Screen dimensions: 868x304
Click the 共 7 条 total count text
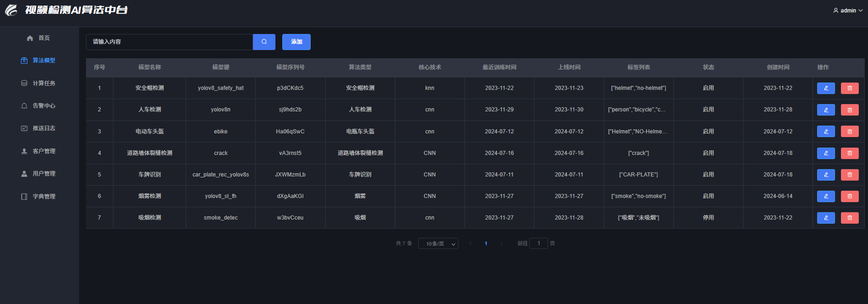tap(404, 244)
